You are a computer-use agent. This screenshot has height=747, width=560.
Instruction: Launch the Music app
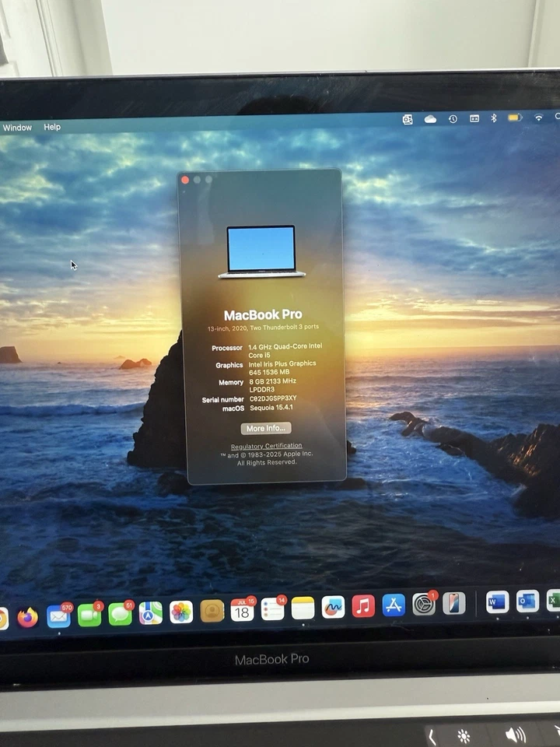coord(363,606)
